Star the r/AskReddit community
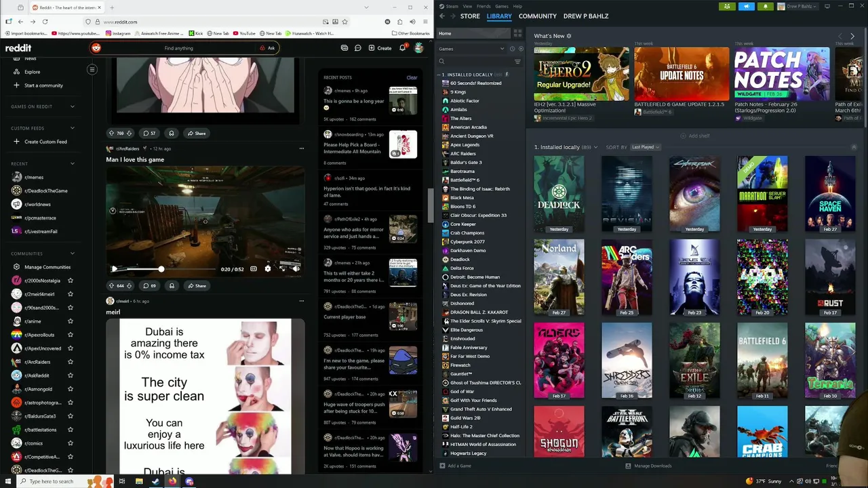The image size is (868, 488). 71,375
